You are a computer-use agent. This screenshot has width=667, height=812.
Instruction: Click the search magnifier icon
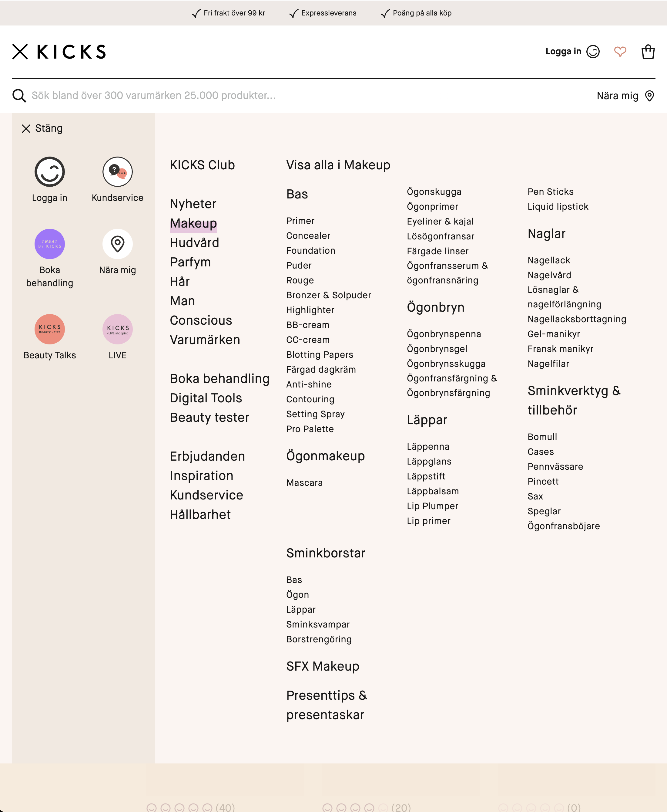pyautogui.click(x=19, y=96)
